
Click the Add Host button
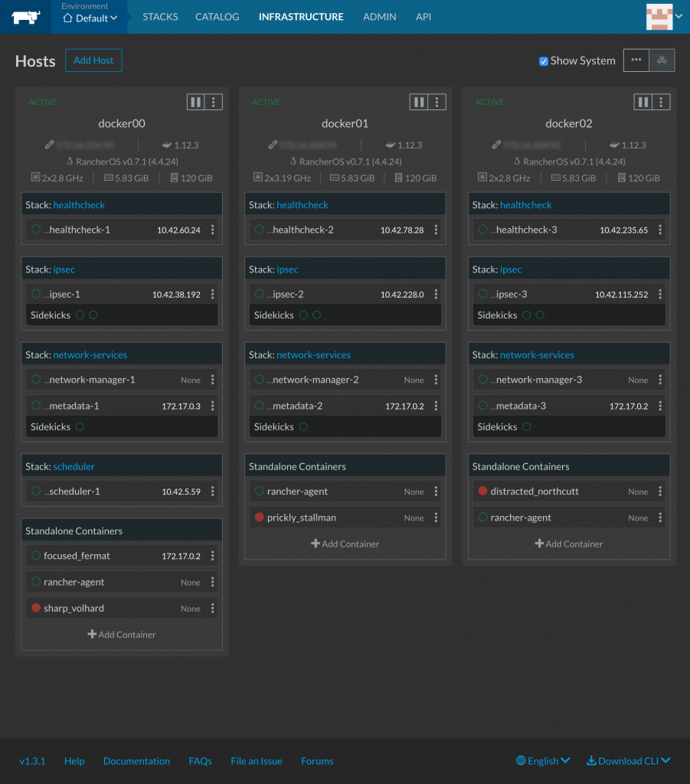tap(93, 60)
